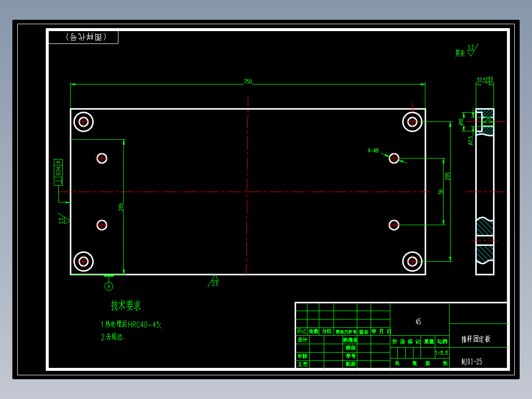
Task: Select the 学号 cell in title block
Action: click(x=350, y=356)
